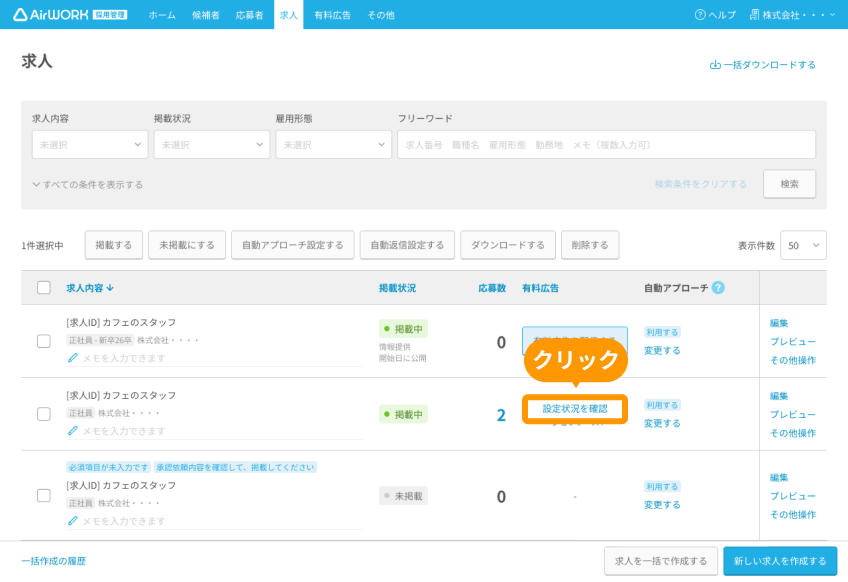Viewport: 848px width, 582px height.
Task: Go to the 応募者 tab
Action: coord(249,15)
